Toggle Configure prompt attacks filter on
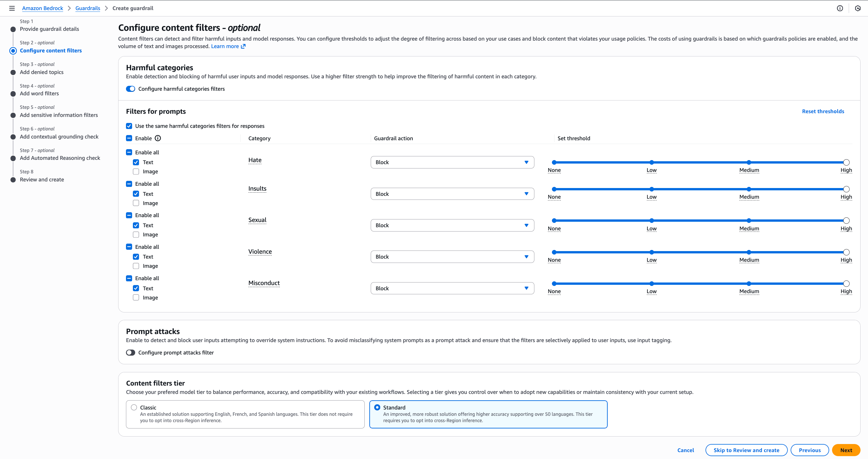The image size is (868, 459). click(x=130, y=352)
